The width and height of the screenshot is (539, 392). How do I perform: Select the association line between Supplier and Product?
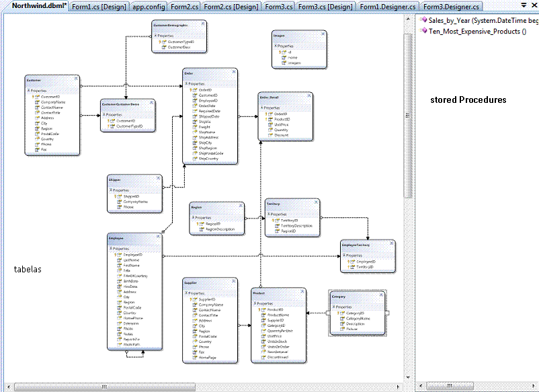tap(245, 325)
